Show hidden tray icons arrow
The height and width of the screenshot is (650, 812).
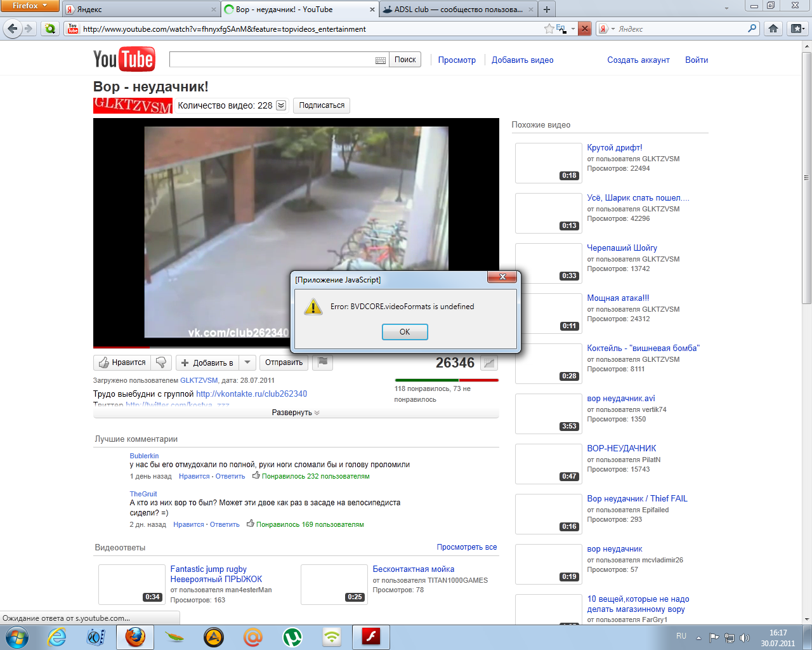(698, 637)
